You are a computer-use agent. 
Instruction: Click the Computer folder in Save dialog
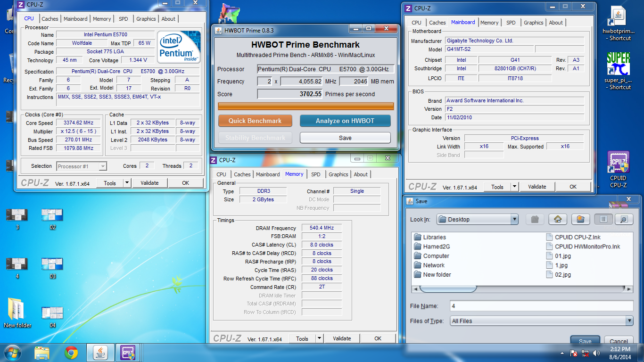(431, 256)
